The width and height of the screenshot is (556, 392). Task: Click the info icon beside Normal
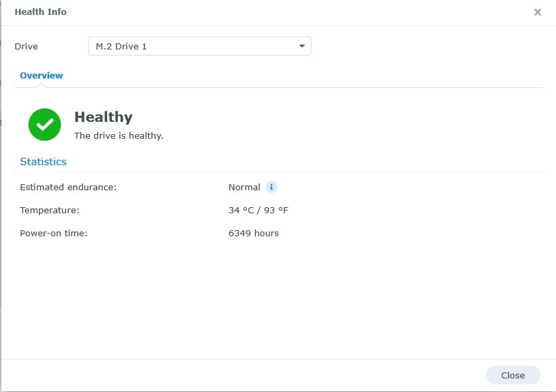click(x=272, y=187)
